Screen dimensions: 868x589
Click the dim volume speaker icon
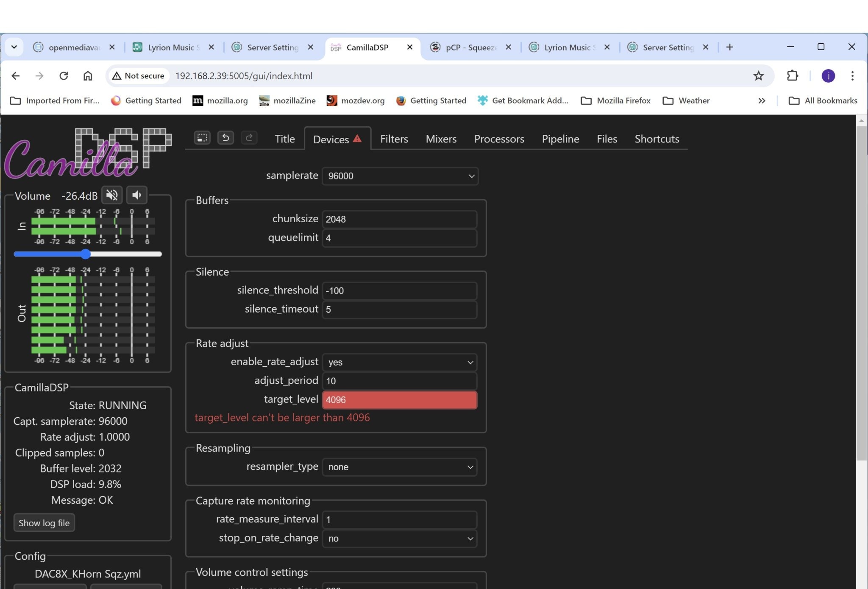pos(136,195)
